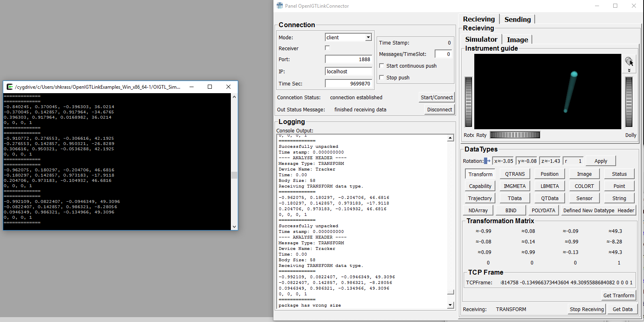Click the Dolly thumbwheel slider
644x322 pixels.
[629, 102]
